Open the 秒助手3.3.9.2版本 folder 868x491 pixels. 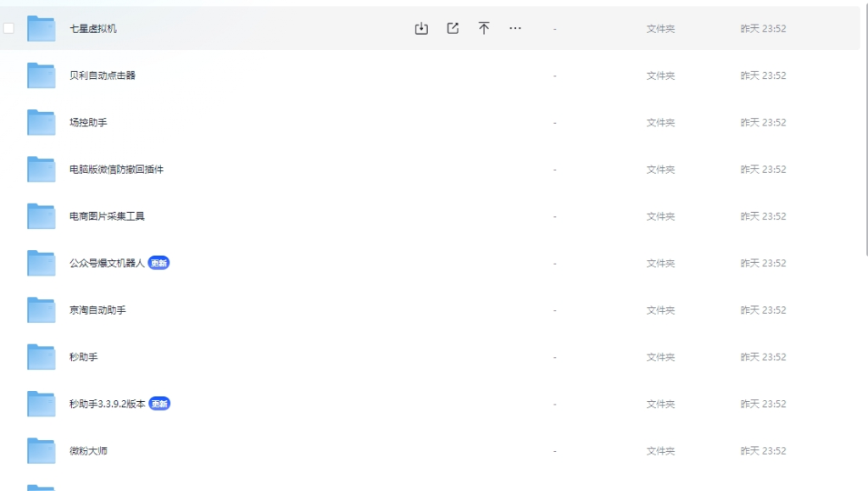[107, 404]
